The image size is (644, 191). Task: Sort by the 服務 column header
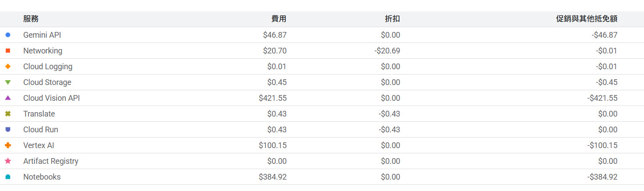tap(31, 19)
